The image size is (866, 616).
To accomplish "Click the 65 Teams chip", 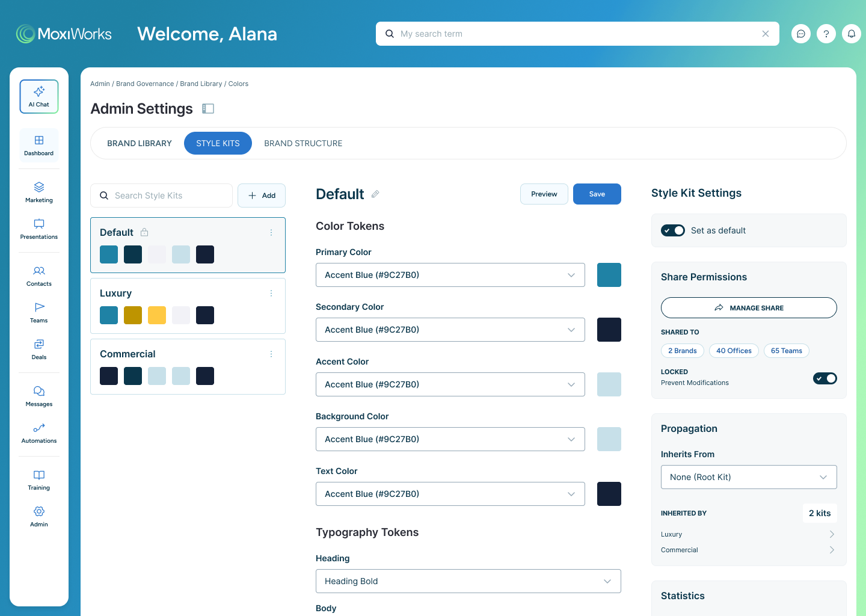I will pyautogui.click(x=787, y=351).
